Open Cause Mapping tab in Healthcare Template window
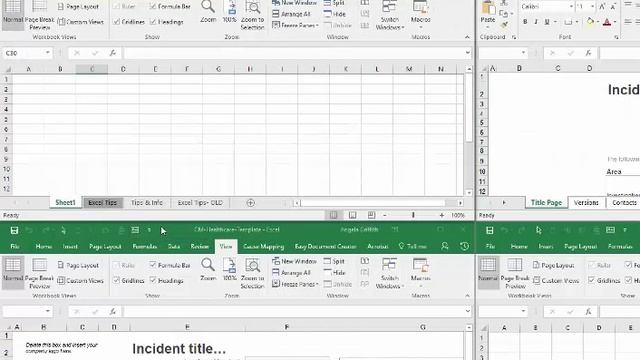This screenshot has height=360, width=640. pos(263,247)
